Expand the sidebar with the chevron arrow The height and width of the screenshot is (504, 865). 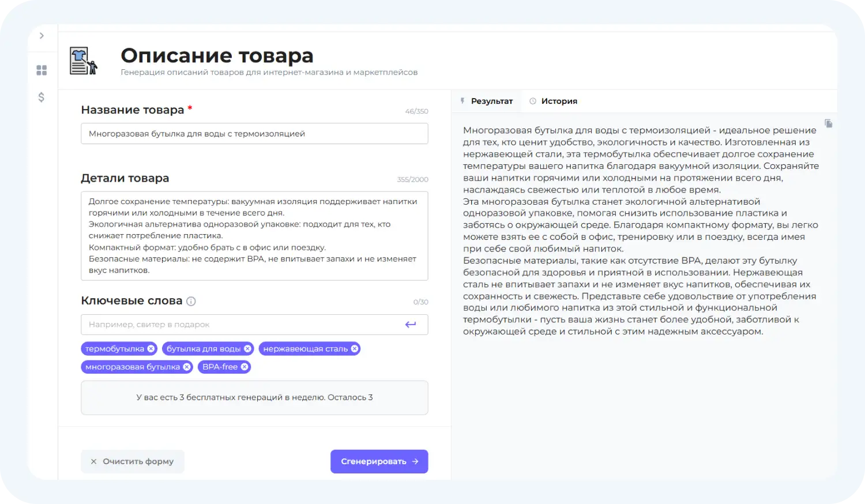(42, 36)
